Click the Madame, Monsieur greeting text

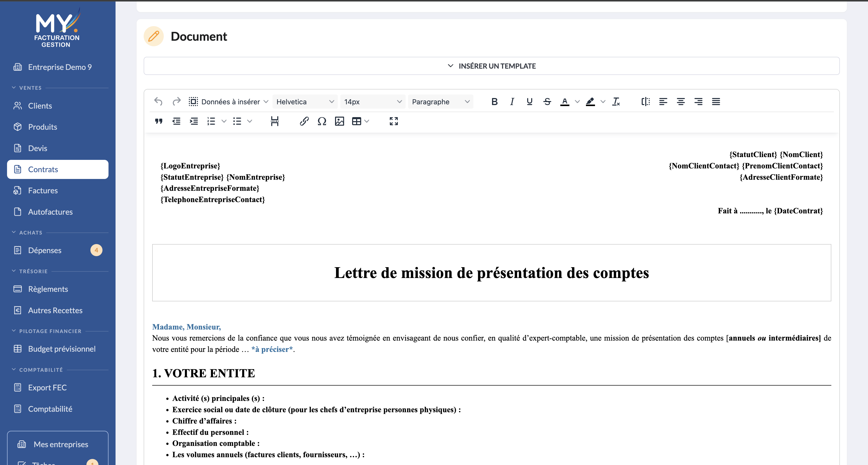(x=186, y=327)
